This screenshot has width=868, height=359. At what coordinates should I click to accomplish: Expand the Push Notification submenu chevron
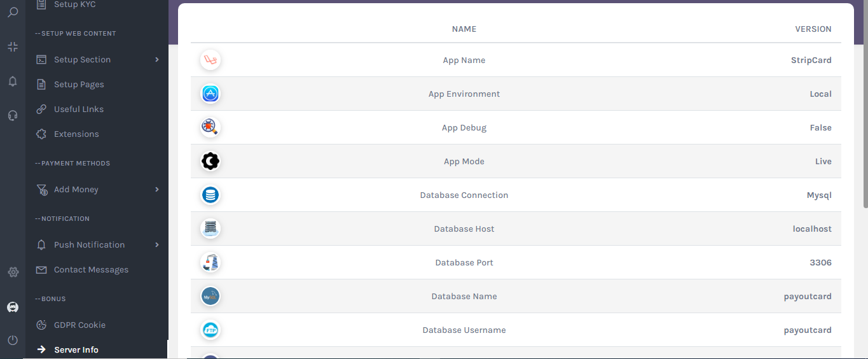coord(156,245)
